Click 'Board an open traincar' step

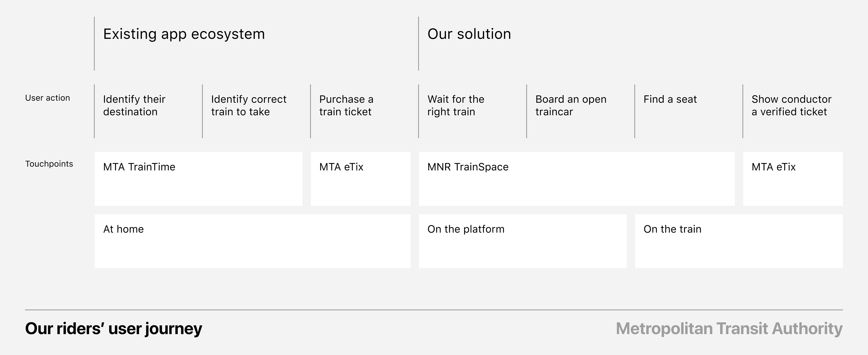tap(571, 105)
